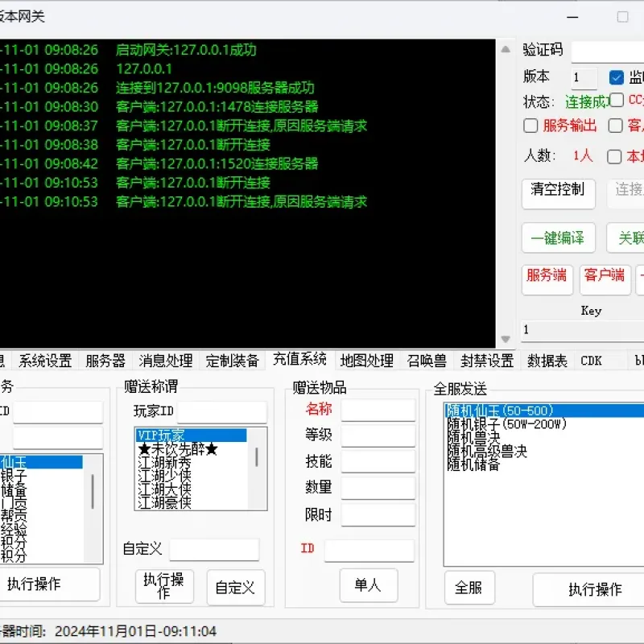This screenshot has height=644, width=644.
Task: Click the 限时 input field
Action: [378, 515]
